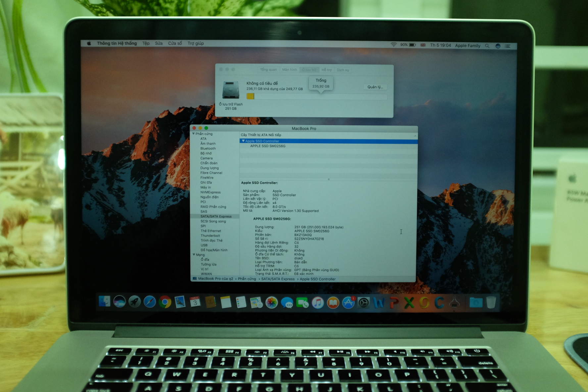588x392 pixels.
Task: Switch to Màn hình tab
Action: (289, 70)
